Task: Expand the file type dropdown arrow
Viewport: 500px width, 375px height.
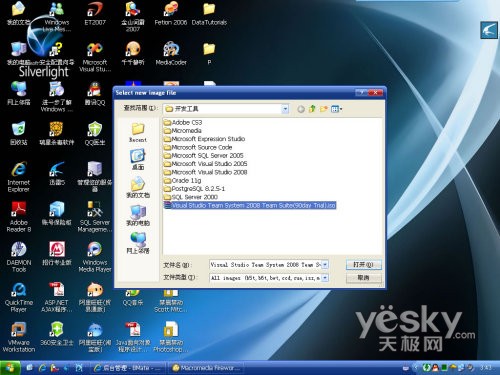Action: 325,277
